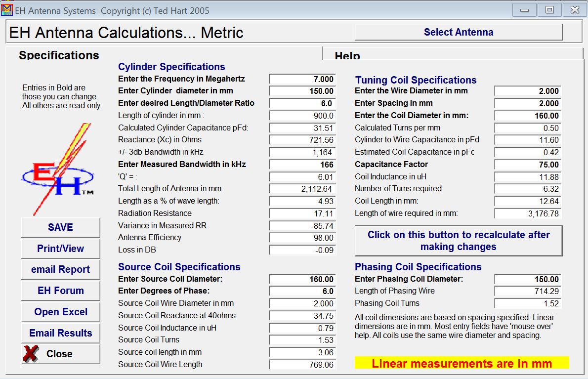Click Coil Inductance value 11.88
Screen dimensions: 588x379
coord(528,177)
